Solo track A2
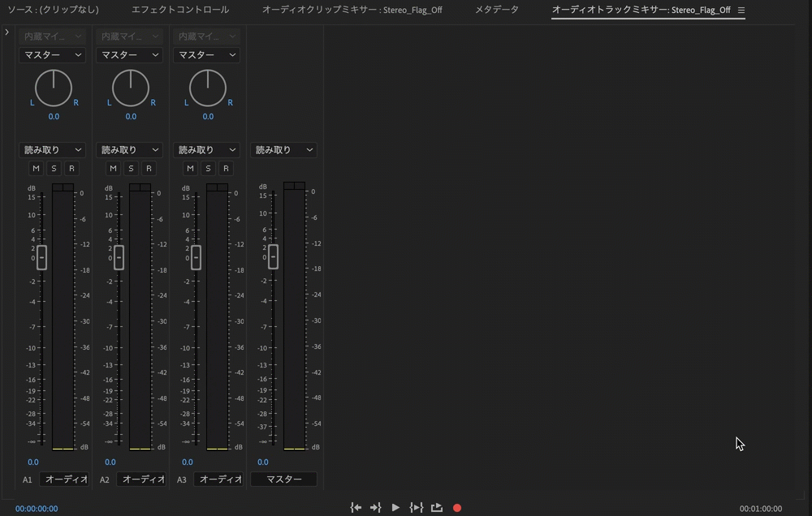 (131, 168)
